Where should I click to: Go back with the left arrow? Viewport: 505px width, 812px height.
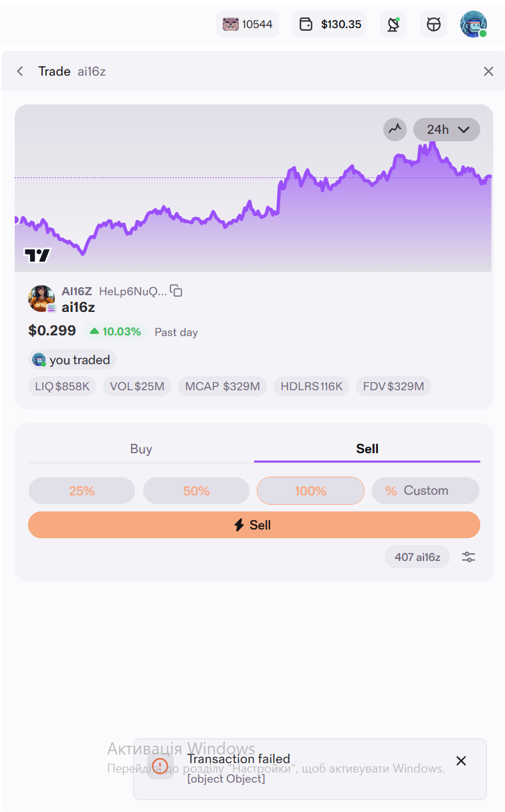coord(20,71)
